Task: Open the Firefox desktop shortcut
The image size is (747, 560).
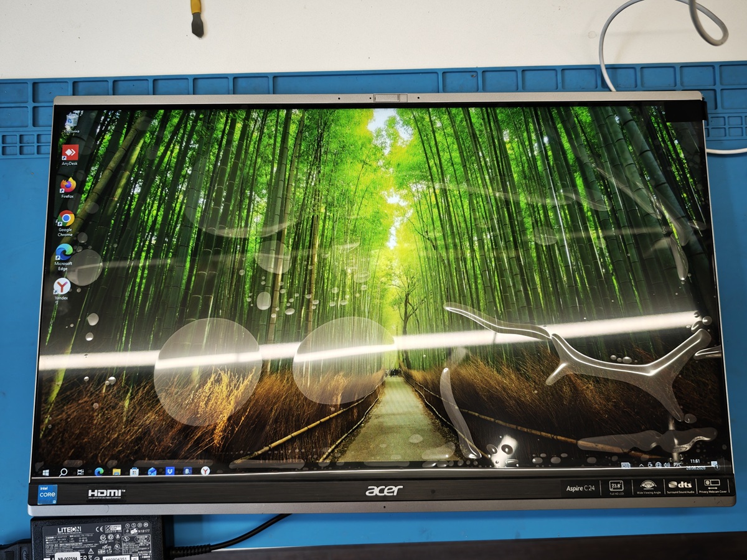Action: pos(67,188)
